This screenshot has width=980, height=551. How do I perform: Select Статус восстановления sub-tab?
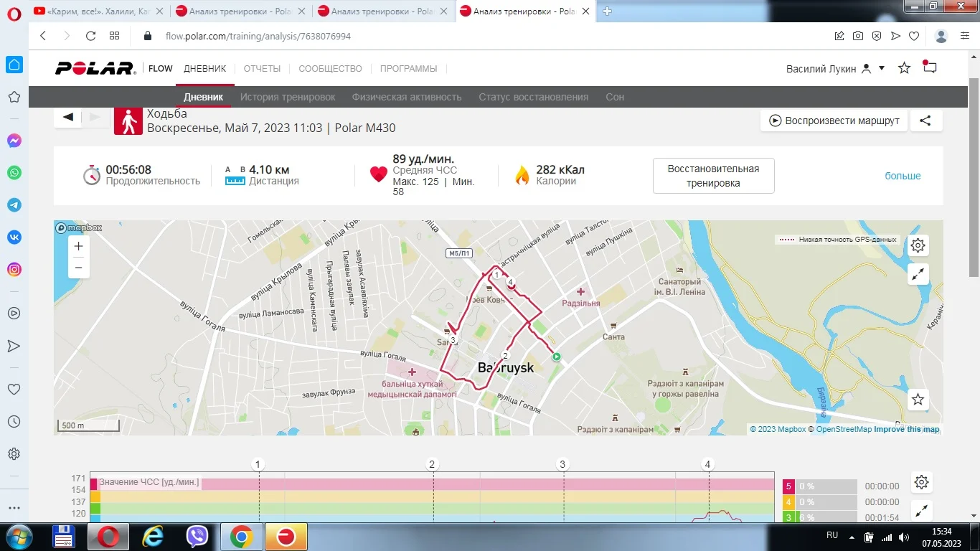533,97
